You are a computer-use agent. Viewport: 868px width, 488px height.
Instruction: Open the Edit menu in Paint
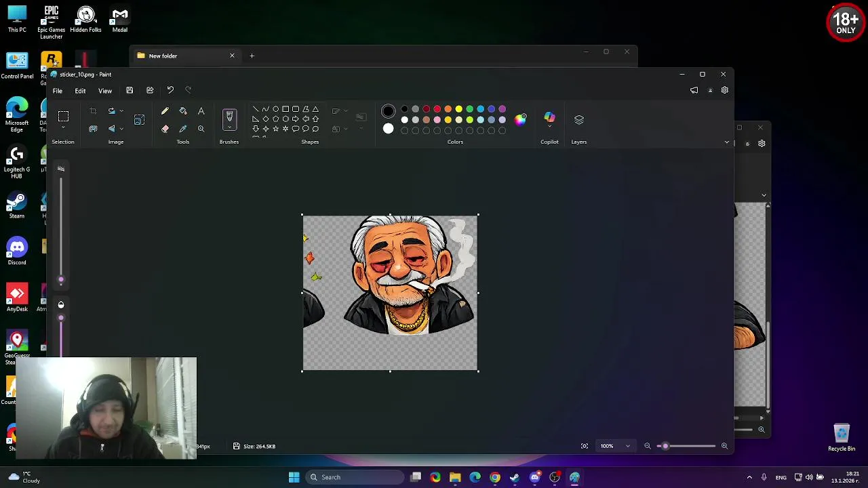coord(80,91)
